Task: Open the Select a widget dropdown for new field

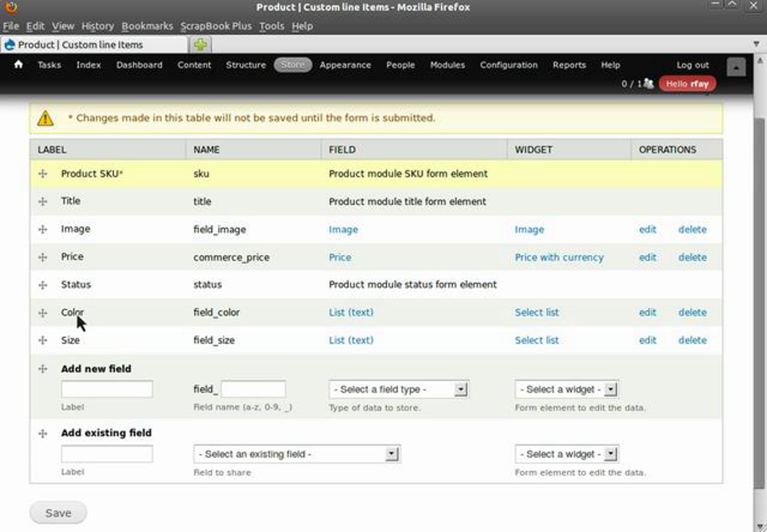Action: 567,389
